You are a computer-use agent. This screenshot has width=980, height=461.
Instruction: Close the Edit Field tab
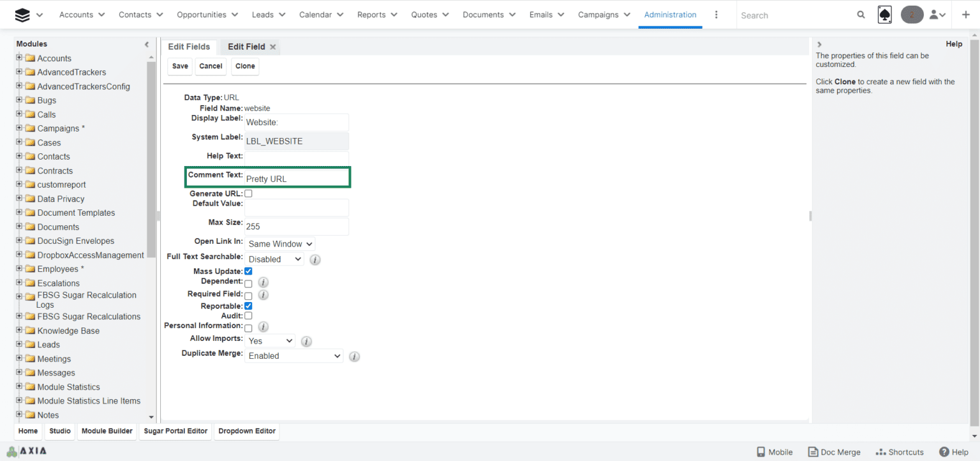pyautogui.click(x=273, y=47)
